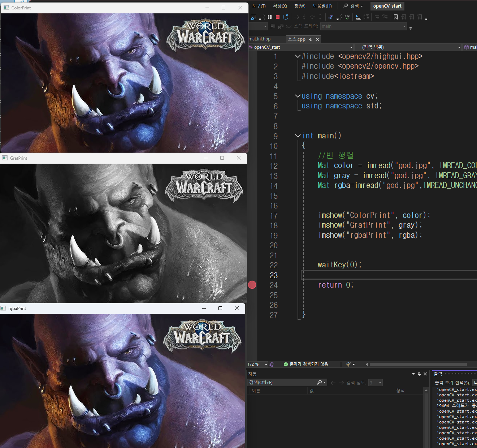This screenshot has width=477, height=448.
Task: Switch to the mat.inl.hpp tab
Action: tap(260, 39)
